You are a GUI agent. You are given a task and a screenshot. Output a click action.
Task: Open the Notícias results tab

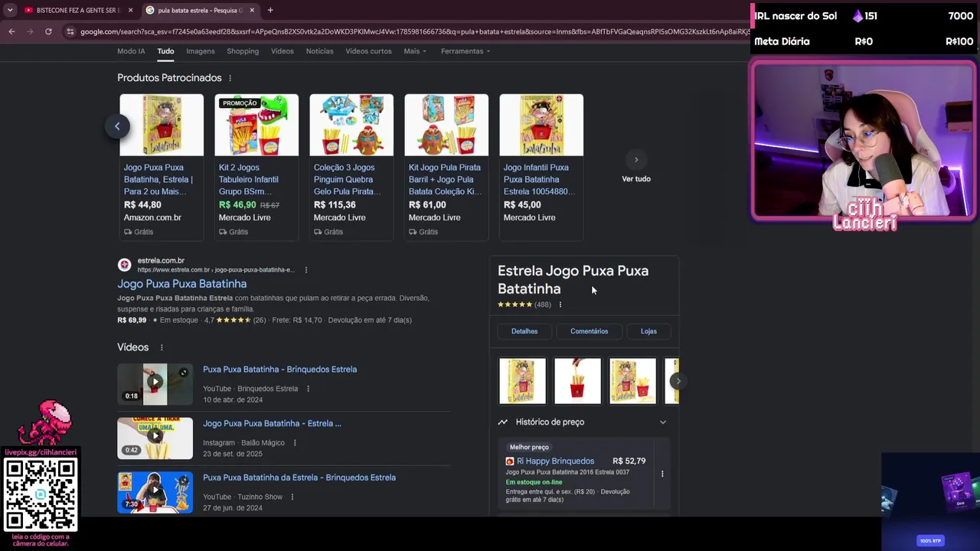(319, 51)
